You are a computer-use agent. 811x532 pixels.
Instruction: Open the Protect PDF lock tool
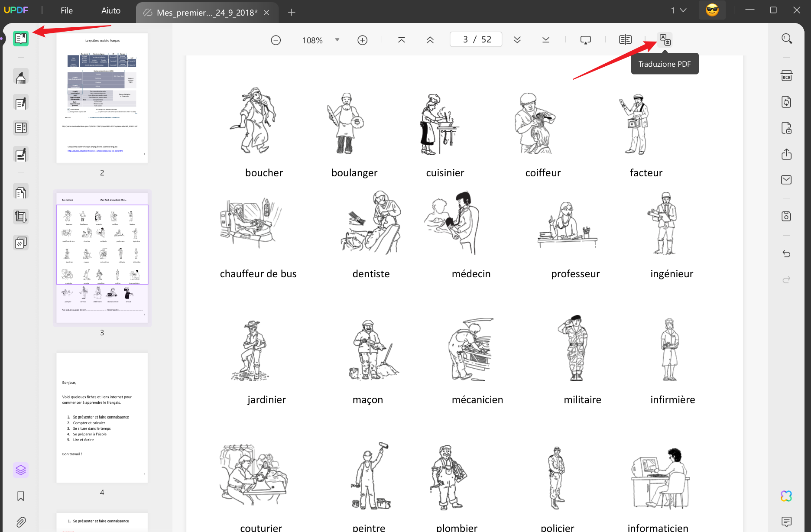coord(787,128)
